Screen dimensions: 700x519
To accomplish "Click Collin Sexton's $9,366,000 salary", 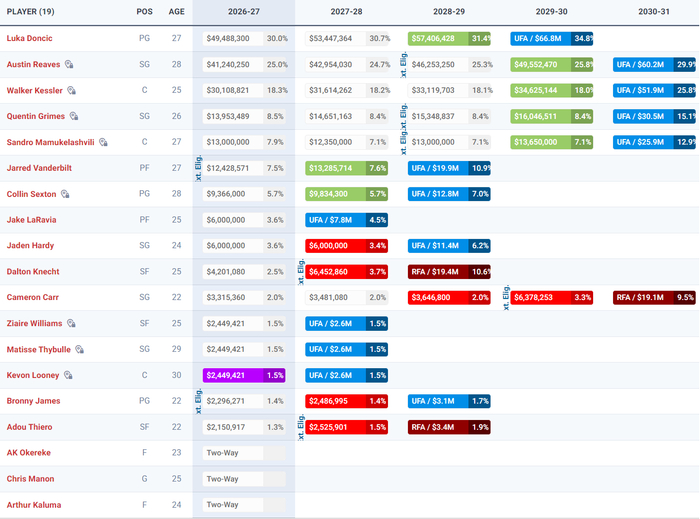I will 225,194.
